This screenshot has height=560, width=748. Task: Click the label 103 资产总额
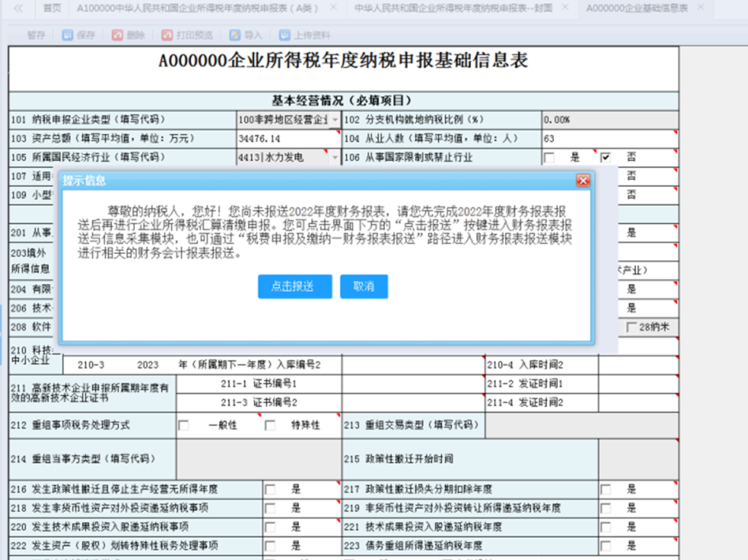[103, 138]
